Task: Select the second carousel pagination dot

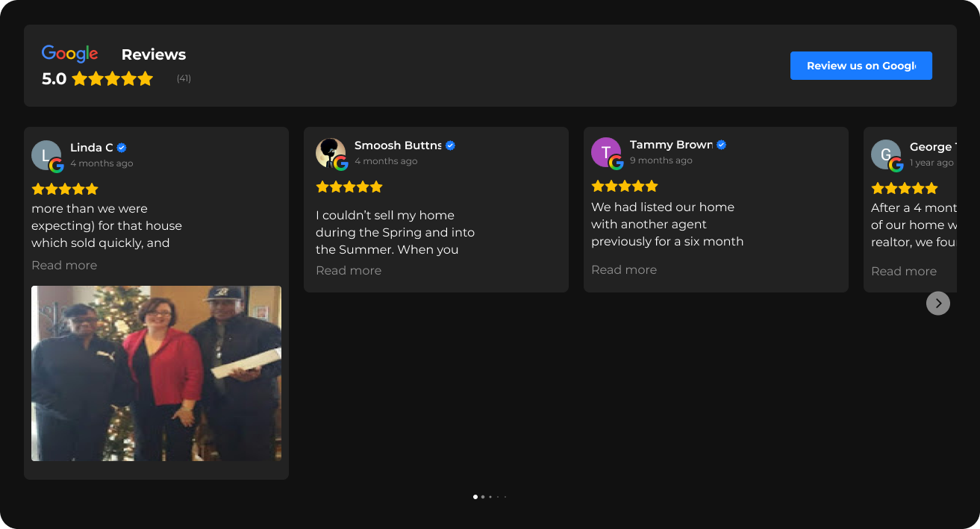Action: tap(483, 496)
